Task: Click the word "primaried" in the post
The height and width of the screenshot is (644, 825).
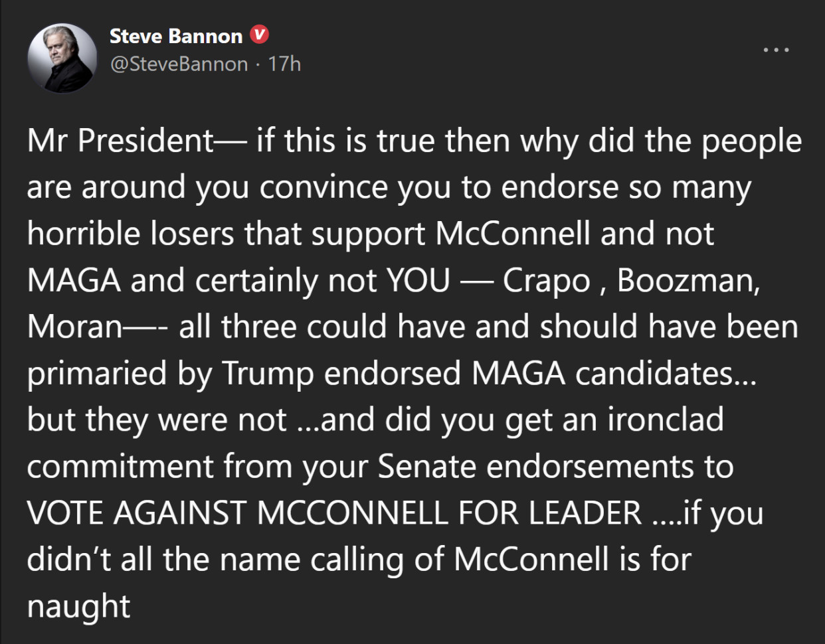Action: click(96, 373)
